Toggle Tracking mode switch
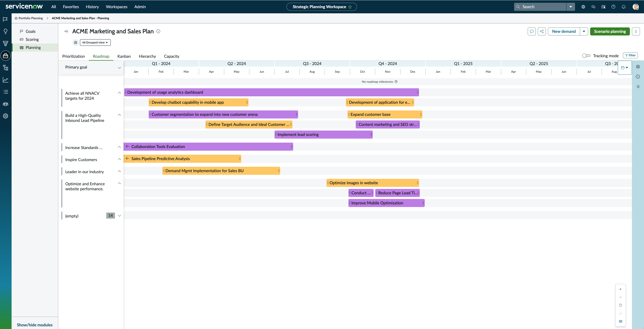This screenshot has height=329, width=644. [x=586, y=56]
